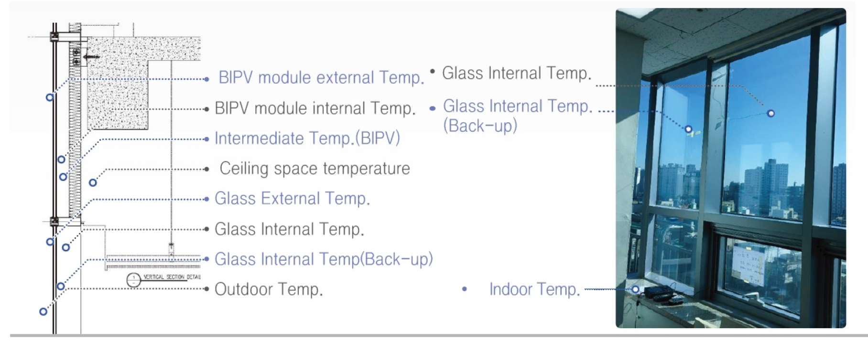Click the one-line Glass Internal Temp(Back-up) label
This screenshot has height=342, width=868.
tap(324, 259)
